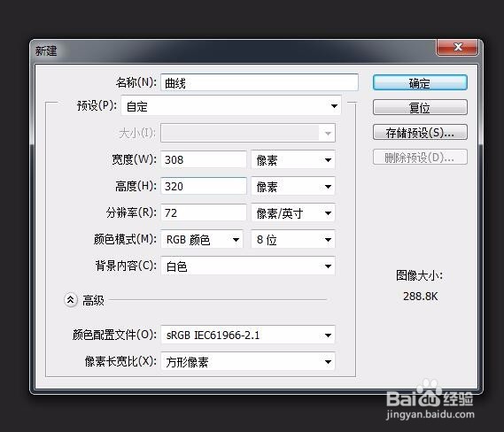Click the 确定 button
Screen dimensions: 504x432
pos(420,83)
